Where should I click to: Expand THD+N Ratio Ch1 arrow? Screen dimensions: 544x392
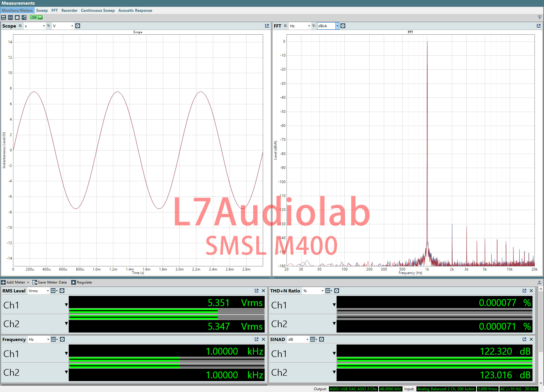click(x=334, y=305)
